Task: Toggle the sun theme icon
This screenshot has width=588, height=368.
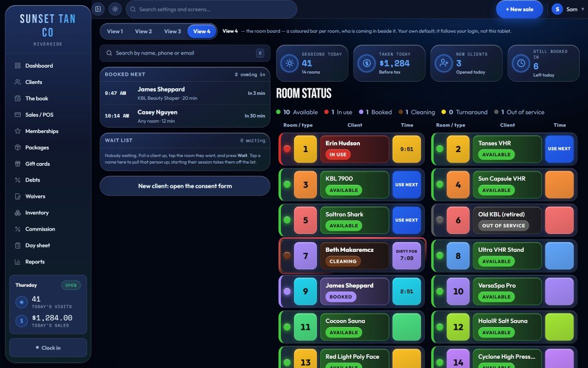Action: click(x=115, y=9)
